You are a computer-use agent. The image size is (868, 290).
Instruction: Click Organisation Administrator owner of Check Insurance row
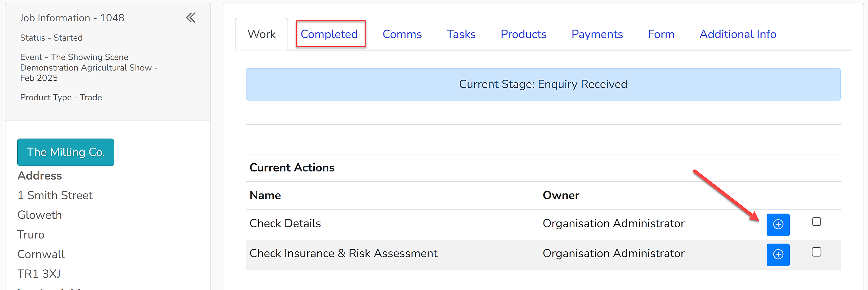(614, 253)
